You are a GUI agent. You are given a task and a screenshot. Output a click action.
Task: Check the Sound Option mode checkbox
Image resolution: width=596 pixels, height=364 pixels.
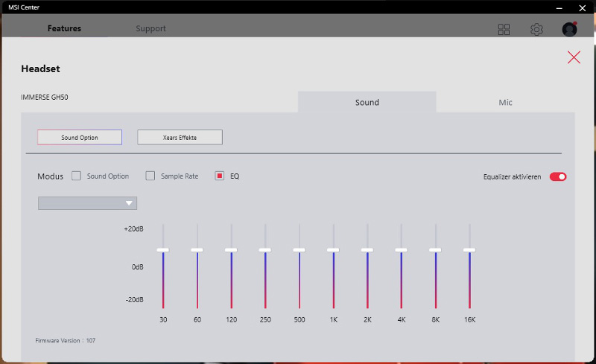(77, 176)
